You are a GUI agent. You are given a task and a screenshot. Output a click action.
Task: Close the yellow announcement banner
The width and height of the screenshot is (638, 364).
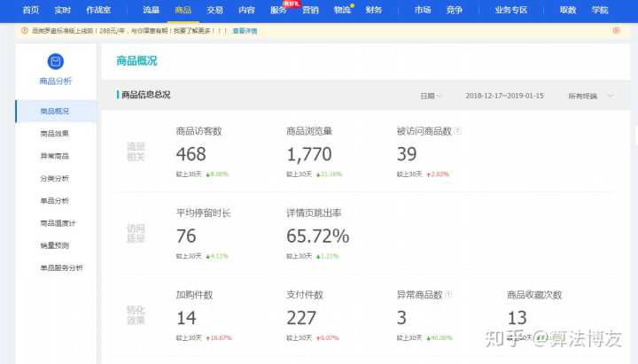click(616, 30)
